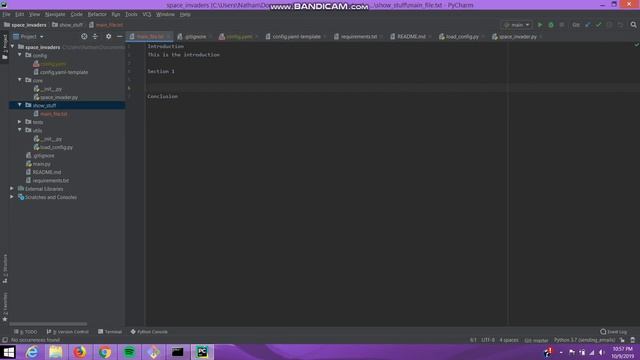Open the Navigate menu

click(x=55, y=14)
